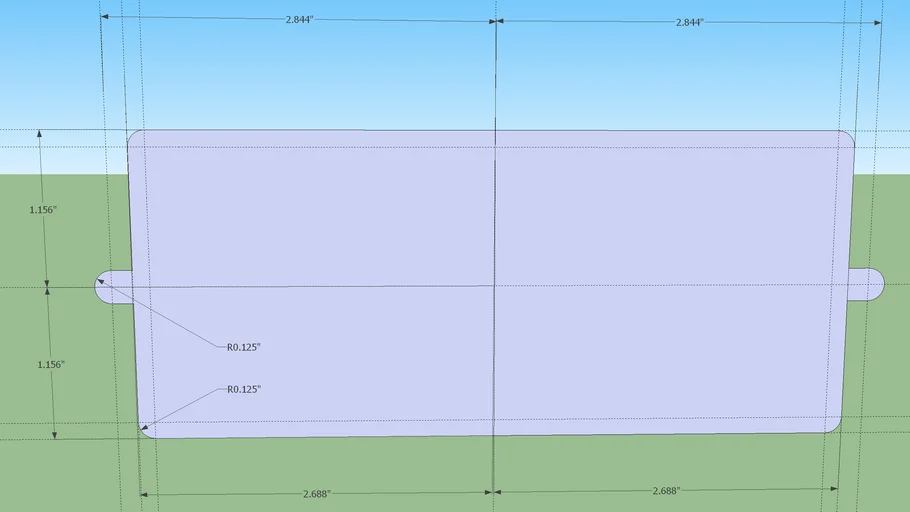The height and width of the screenshot is (512, 910).
Task: Select the lower R0.125" radius label
Action: click(243, 389)
